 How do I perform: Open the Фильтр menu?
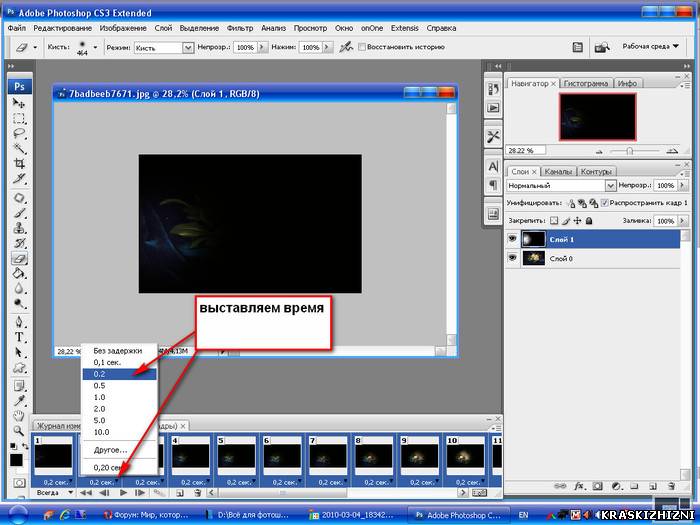(x=240, y=28)
